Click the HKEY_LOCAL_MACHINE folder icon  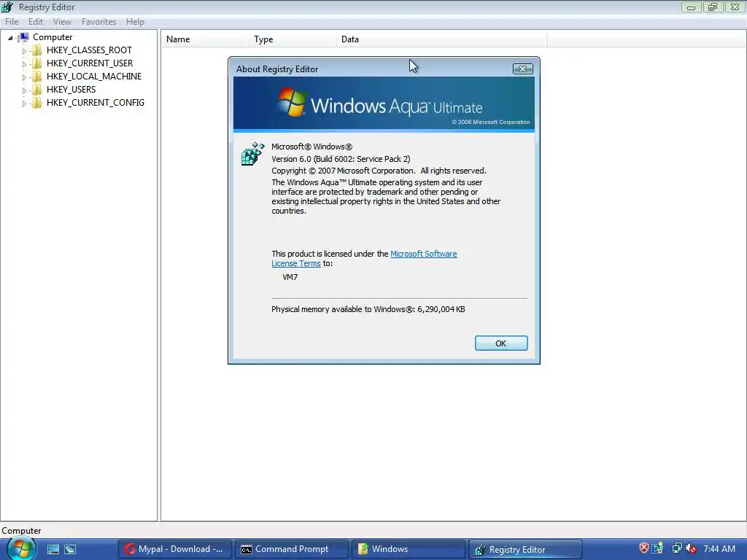36,77
